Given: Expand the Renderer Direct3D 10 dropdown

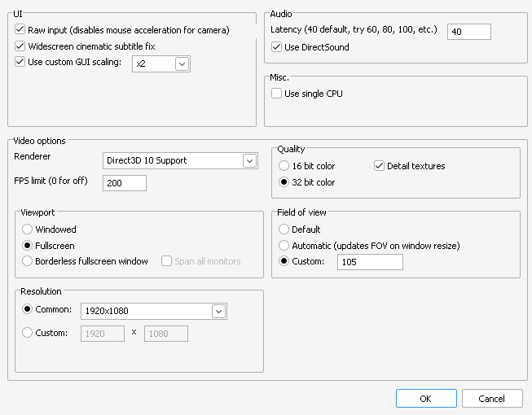Looking at the screenshot, I should [x=249, y=160].
